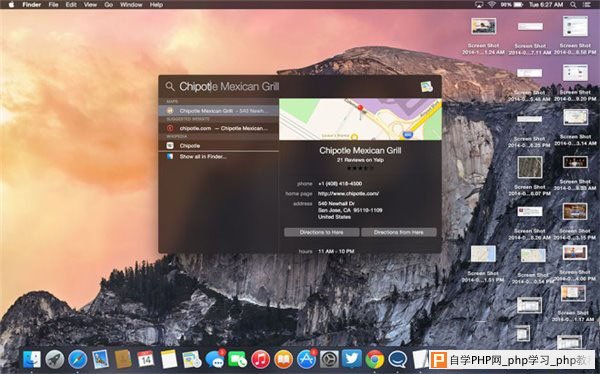Select Chipotle Mexican Grill Maps result
600x374 pixels.
[x=218, y=111]
